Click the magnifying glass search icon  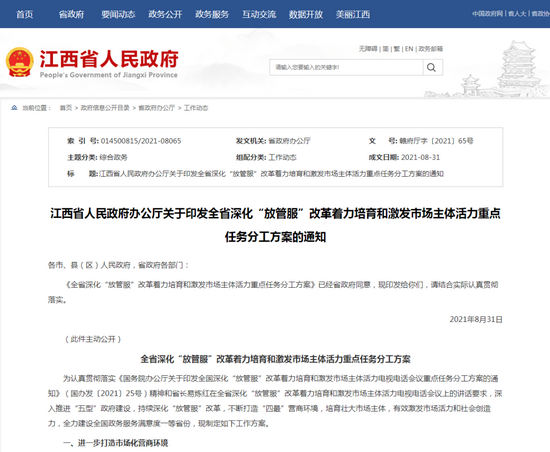432,67
